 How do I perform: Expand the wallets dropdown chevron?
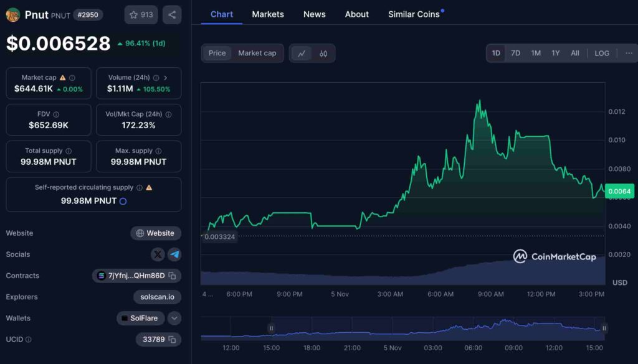click(174, 318)
